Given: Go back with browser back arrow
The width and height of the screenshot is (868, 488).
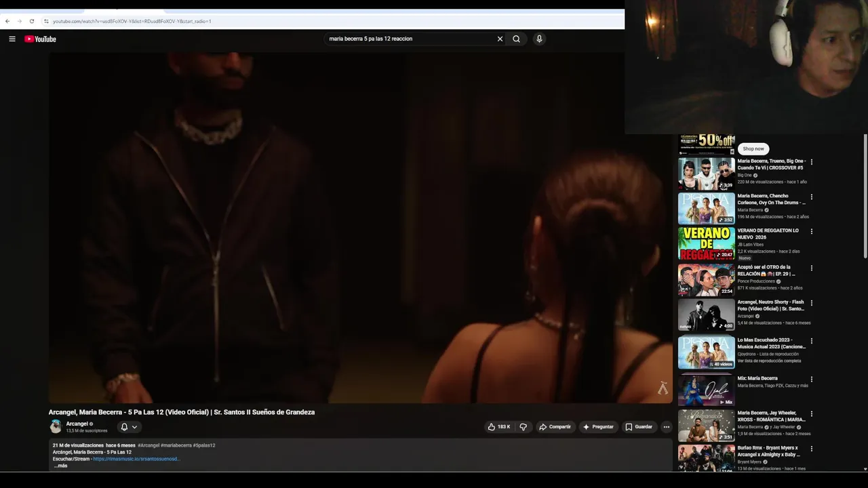Looking at the screenshot, I should tap(7, 21).
